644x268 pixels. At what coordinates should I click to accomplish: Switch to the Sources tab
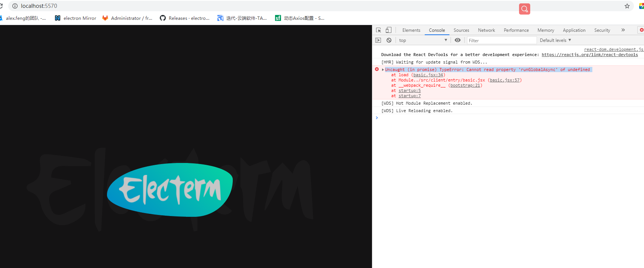coord(461,30)
